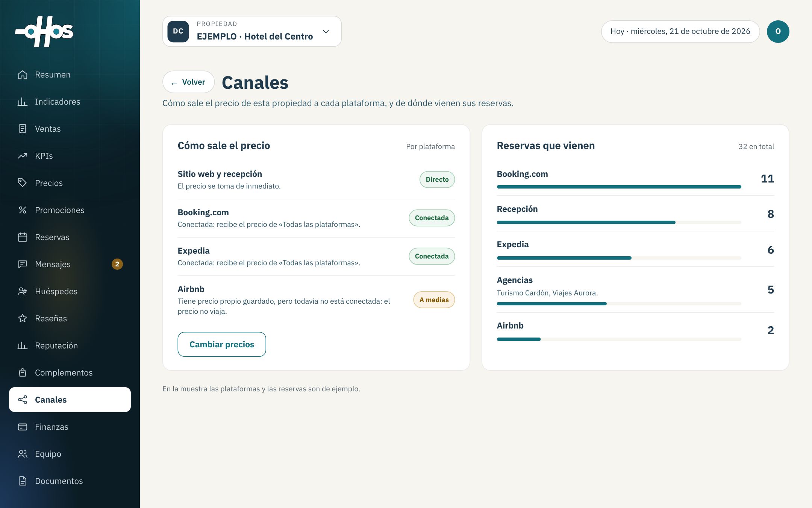Go to Finanzas section
Viewport: 812px width, 508px height.
point(70,427)
